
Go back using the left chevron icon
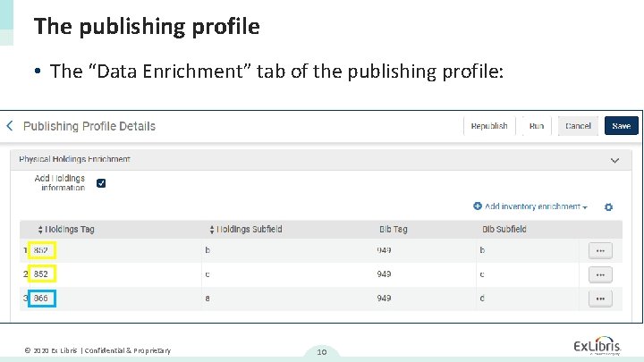click(10, 126)
